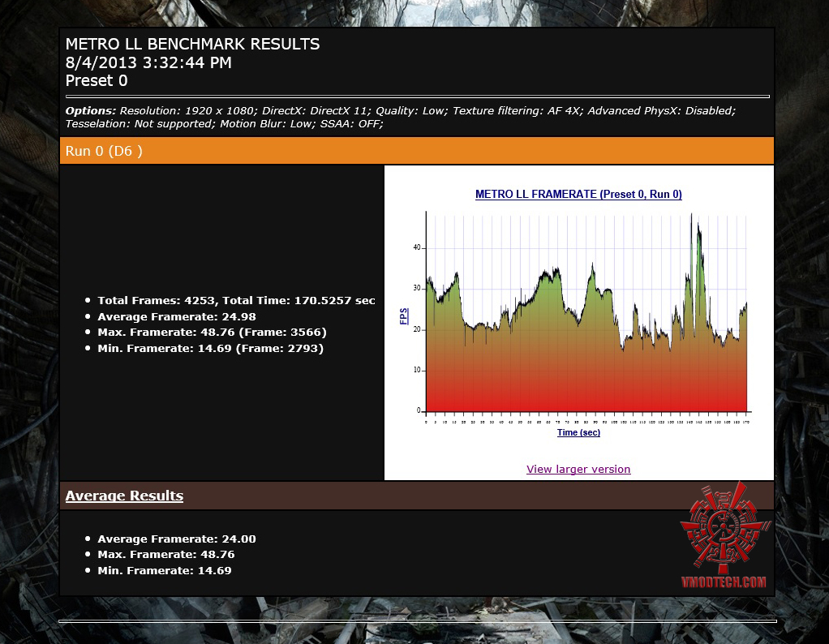Click the 'Preset 0' text
829x644 pixels.
click(97, 81)
